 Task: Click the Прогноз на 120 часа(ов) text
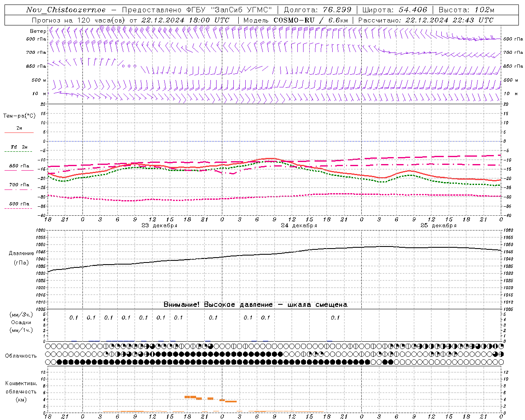pos(79,20)
